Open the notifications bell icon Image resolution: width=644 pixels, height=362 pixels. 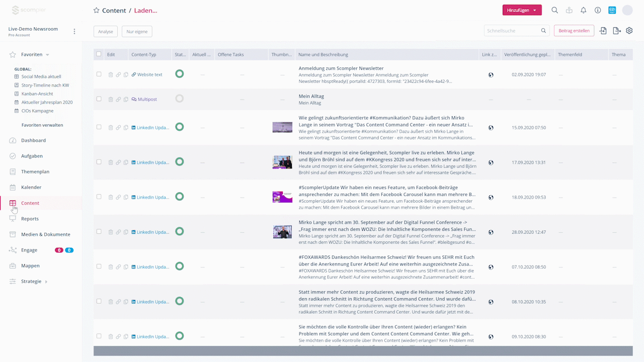click(583, 10)
